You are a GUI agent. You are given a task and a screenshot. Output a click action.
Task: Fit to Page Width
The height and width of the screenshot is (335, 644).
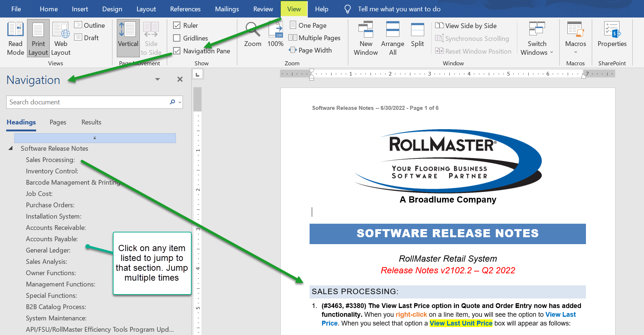[310, 50]
